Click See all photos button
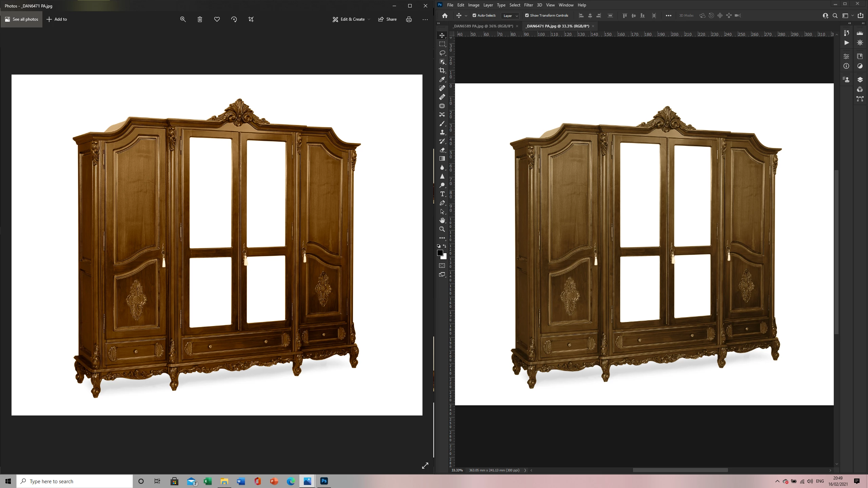 click(x=21, y=19)
